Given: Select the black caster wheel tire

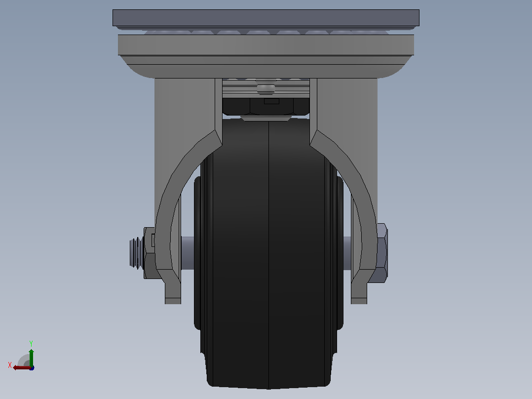Looking at the screenshot, I should [268, 253].
